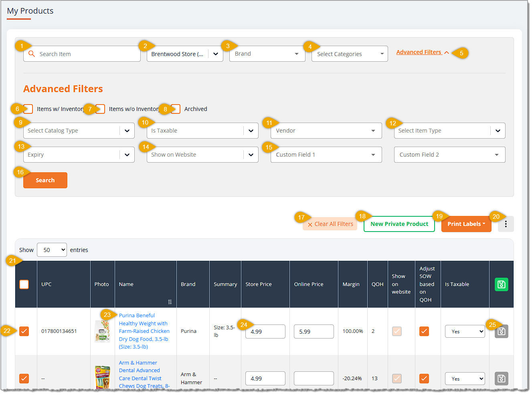Enable the Items w/ Inventory checkbox
This screenshot has height=395, width=532.
tap(28, 109)
